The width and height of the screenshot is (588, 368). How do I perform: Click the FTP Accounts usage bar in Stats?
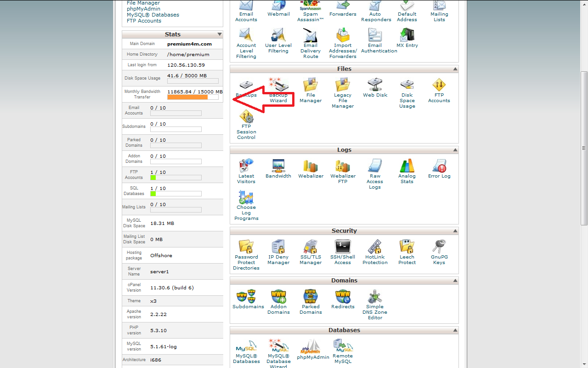(176, 178)
